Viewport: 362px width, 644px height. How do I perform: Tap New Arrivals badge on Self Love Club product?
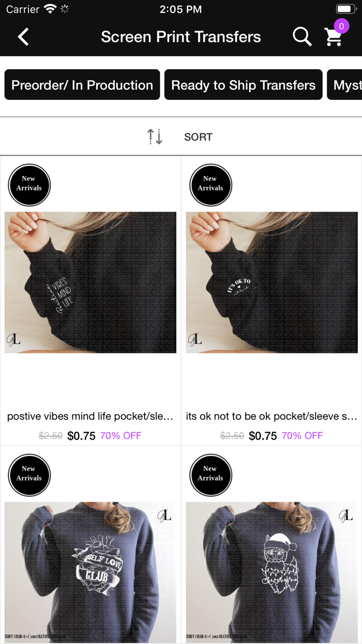click(29, 475)
